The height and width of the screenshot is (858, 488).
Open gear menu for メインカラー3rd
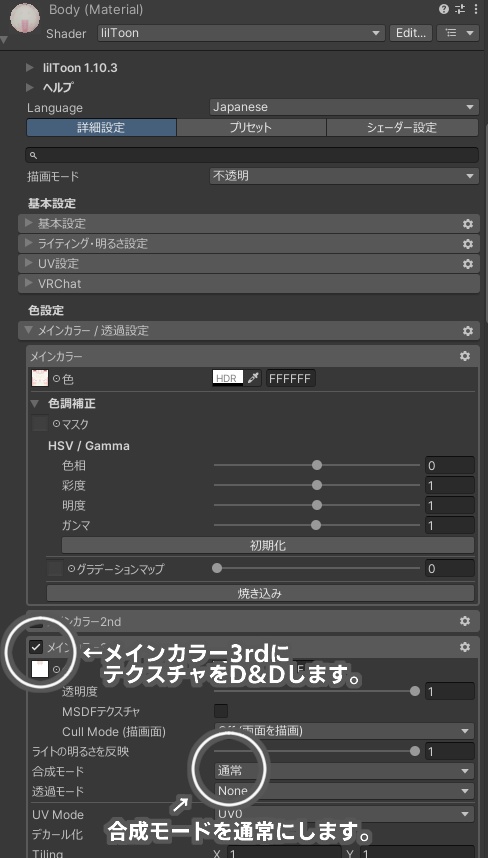(465, 647)
